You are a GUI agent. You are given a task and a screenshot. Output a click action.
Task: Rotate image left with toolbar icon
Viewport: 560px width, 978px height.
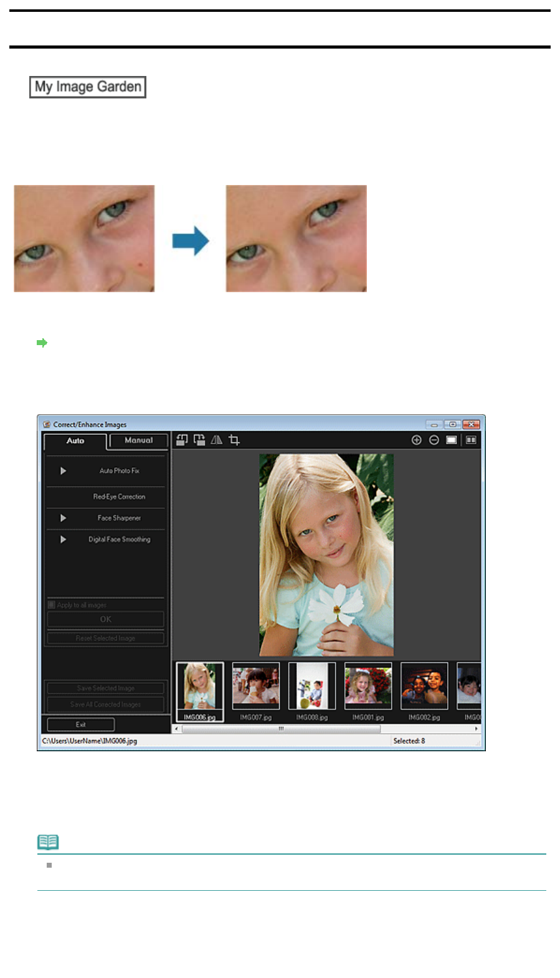[x=182, y=440]
